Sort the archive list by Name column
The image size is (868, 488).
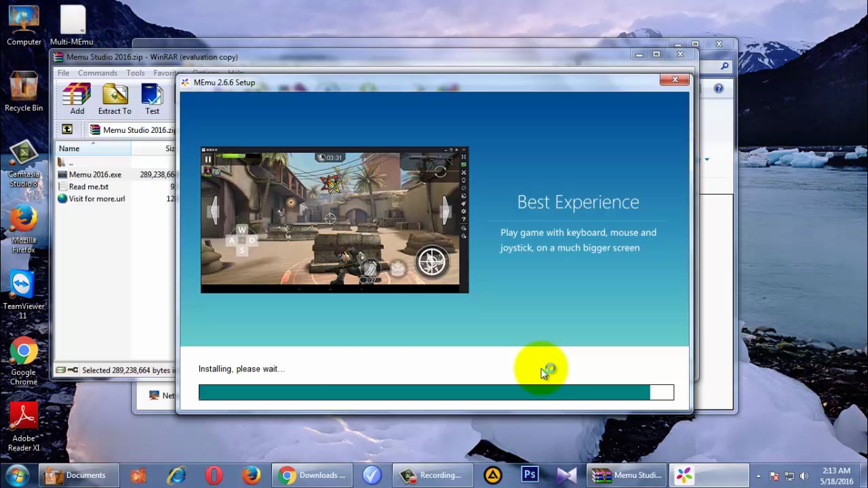tap(93, 148)
